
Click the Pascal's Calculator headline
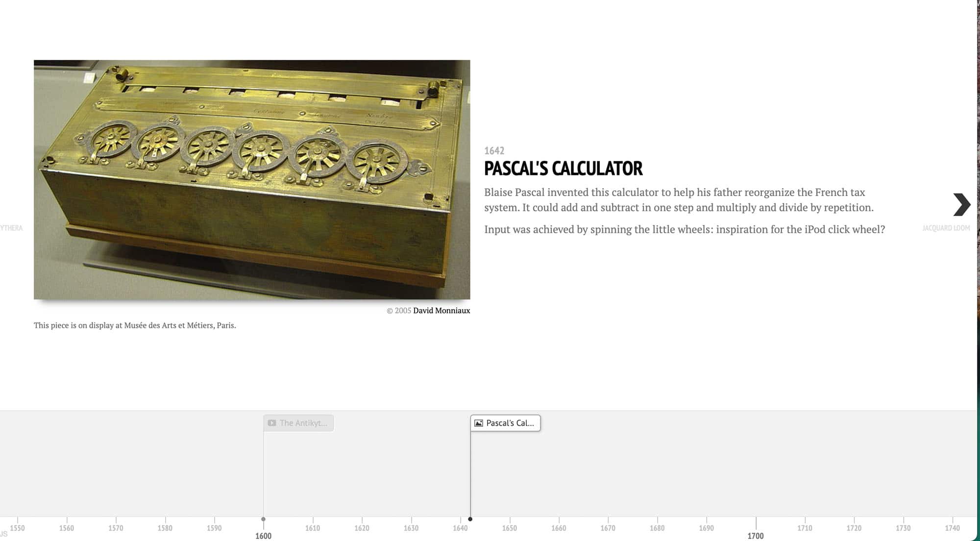(563, 169)
